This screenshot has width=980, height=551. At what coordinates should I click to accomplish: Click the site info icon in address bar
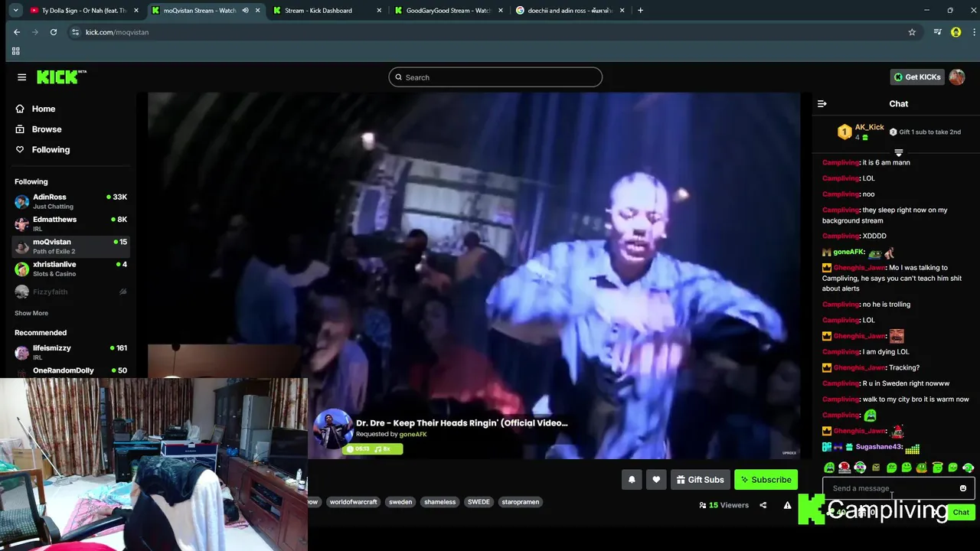[x=75, y=32]
